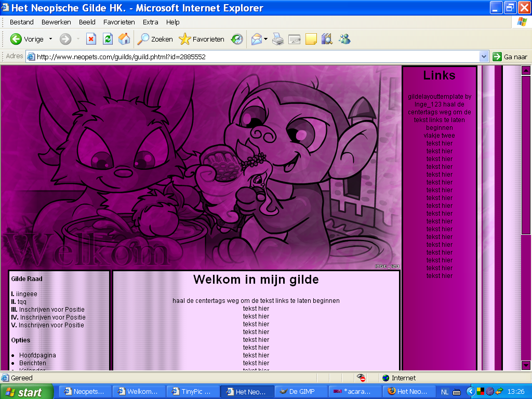Open the Hoofdpagina option link
The height and width of the screenshot is (399, 532).
tap(37, 355)
